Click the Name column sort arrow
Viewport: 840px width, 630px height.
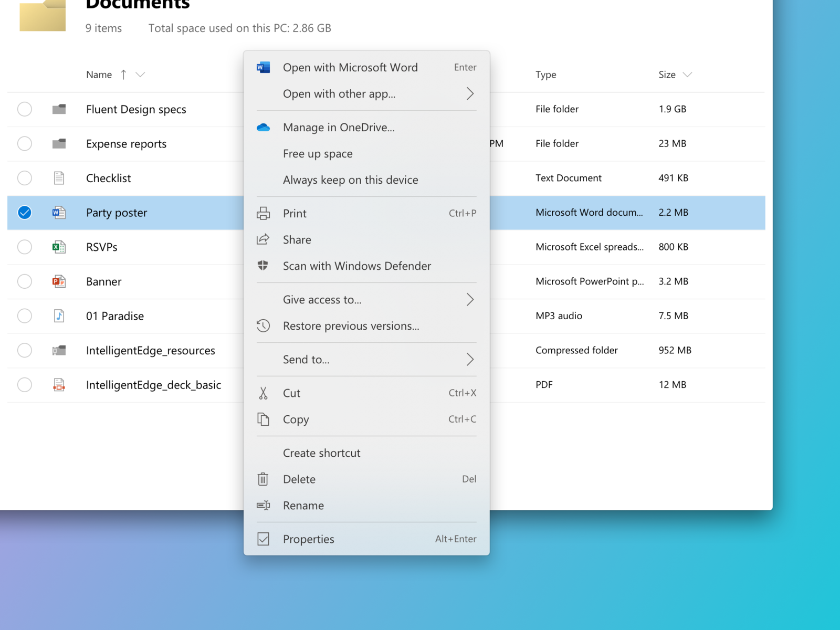(124, 75)
